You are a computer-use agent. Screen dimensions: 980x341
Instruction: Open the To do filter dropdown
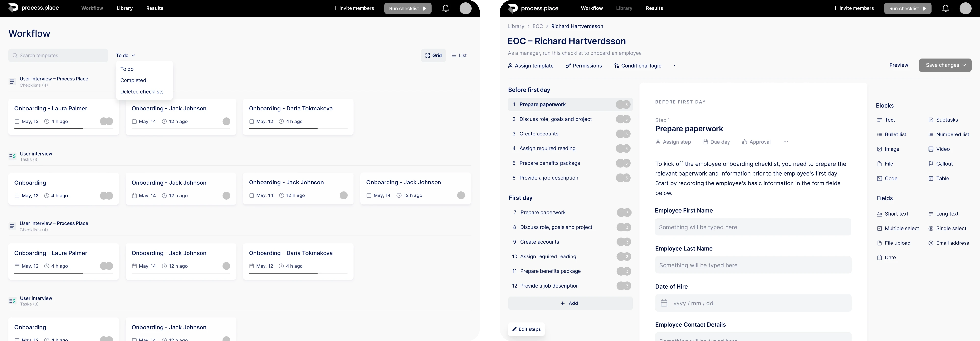pos(126,56)
